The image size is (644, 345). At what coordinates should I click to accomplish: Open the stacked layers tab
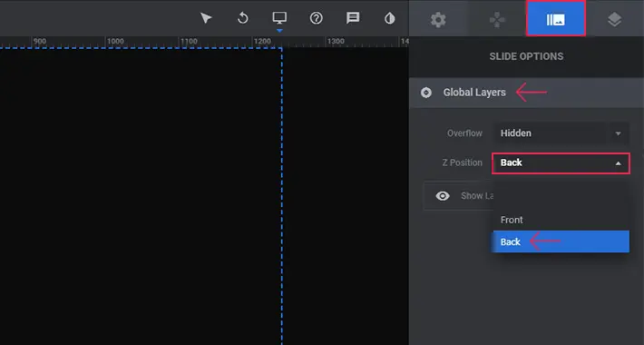pyautogui.click(x=614, y=19)
